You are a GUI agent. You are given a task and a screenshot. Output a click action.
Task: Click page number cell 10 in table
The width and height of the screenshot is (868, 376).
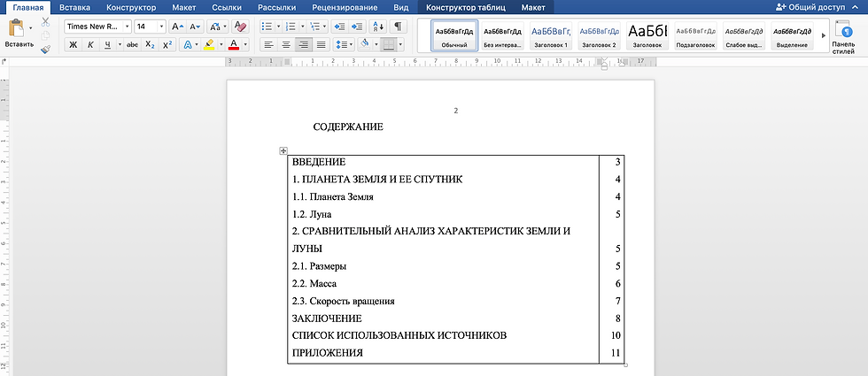click(616, 335)
